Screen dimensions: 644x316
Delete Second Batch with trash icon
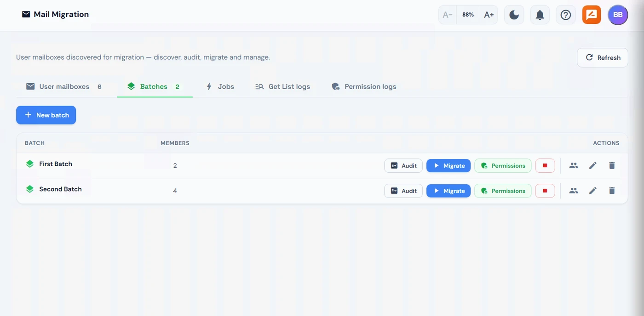(x=612, y=191)
